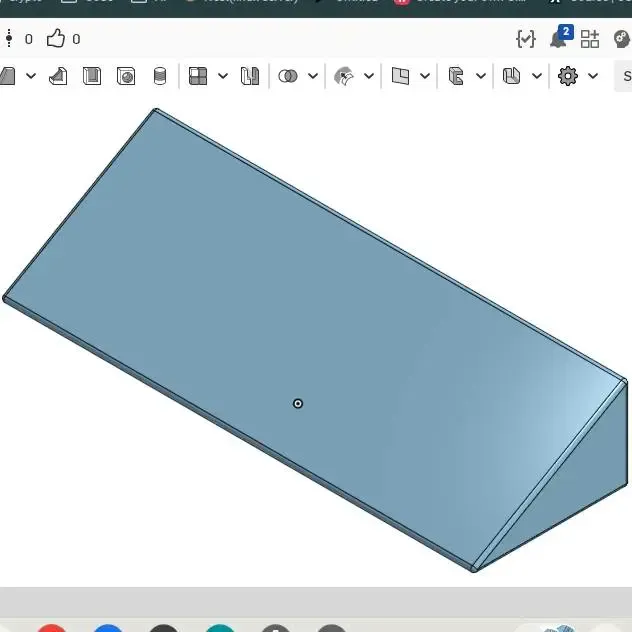The width and height of the screenshot is (632, 632).
Task: Select the Rib tool
Action: 58,76
